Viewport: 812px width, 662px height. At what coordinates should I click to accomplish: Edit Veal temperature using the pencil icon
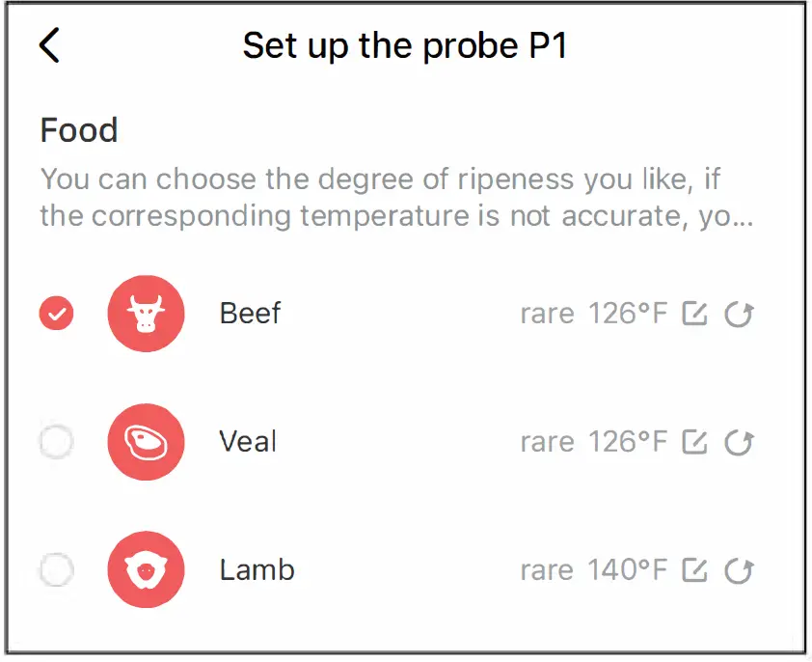click(x=695, y=441)
